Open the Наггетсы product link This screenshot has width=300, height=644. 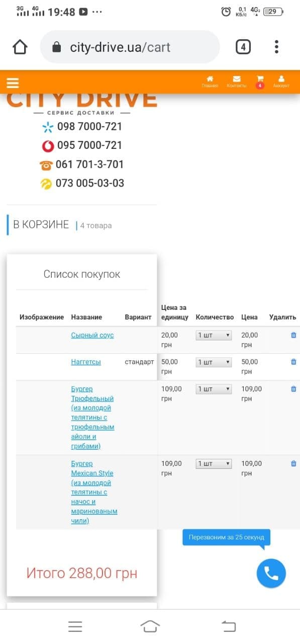pos(86,362)
